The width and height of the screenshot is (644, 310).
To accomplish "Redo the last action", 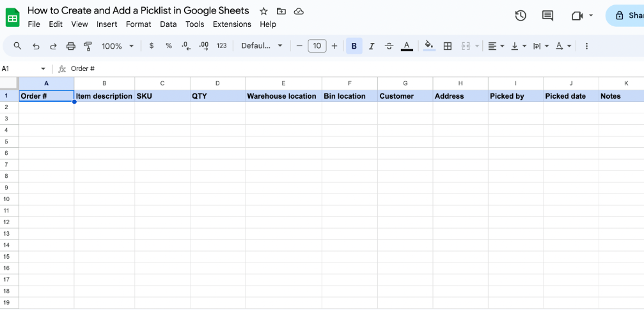I will click(53, 46).
